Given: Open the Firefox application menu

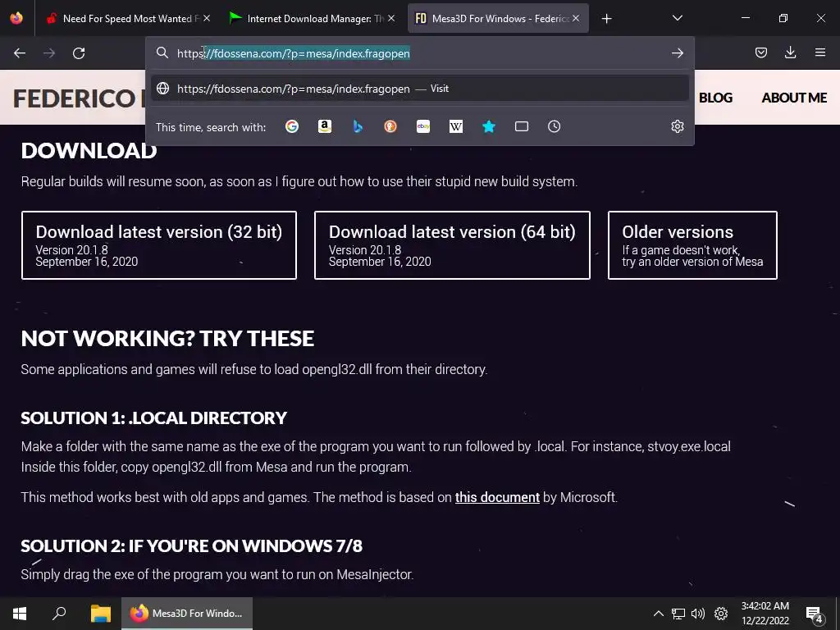Looking at the screenshot, I should coord(819,52).
